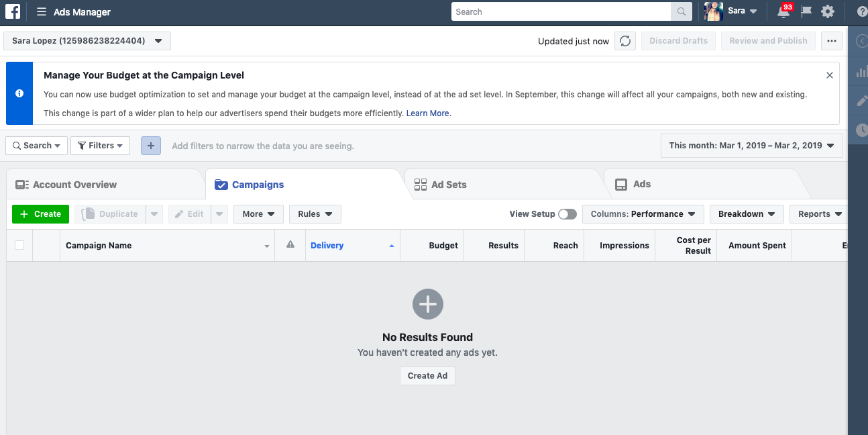Open the Sara user menu arrow
The width and height of the screenshot is (868, 435).
(x=753, y=11)
